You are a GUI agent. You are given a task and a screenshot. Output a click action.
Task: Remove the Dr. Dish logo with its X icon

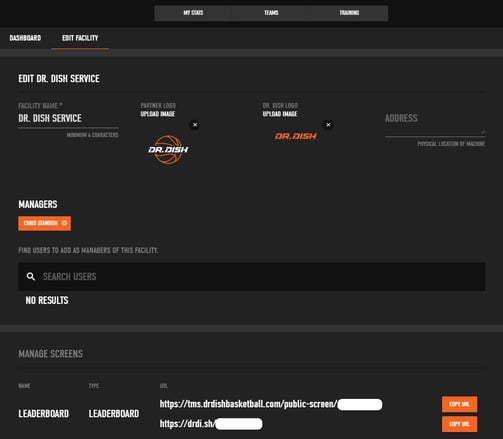(x=328, y=125)
